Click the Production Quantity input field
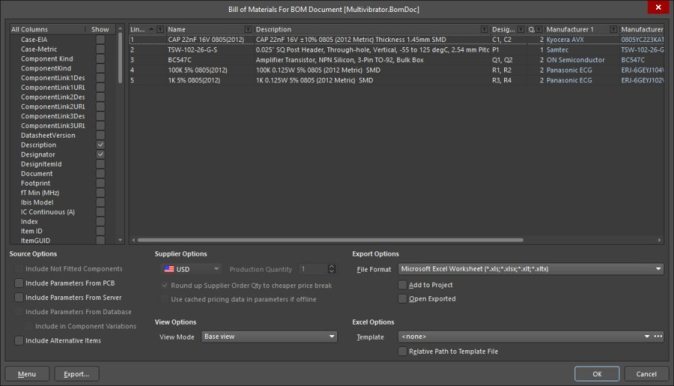674x386 pixels. click(313, 269)
